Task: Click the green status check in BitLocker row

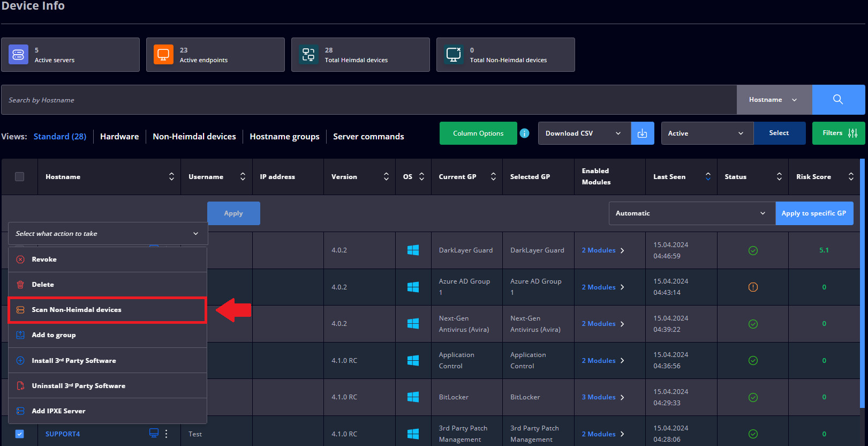Action: tap(753, 397)
